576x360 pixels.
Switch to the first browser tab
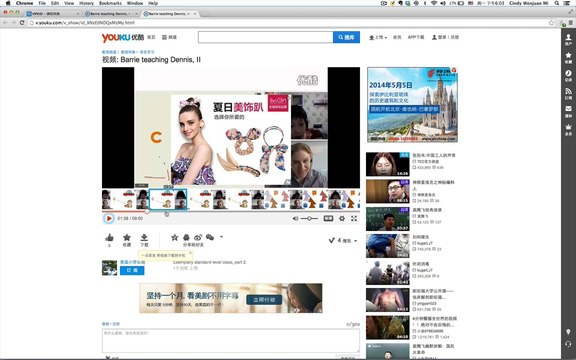53,14
